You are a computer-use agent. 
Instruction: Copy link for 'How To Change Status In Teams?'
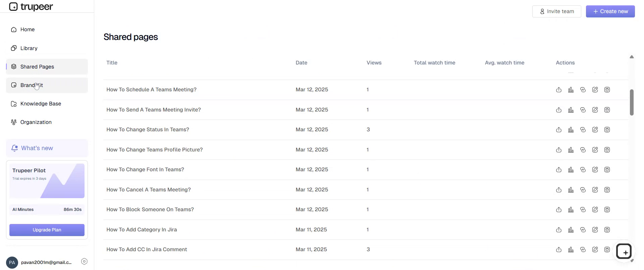coord(583,130)
